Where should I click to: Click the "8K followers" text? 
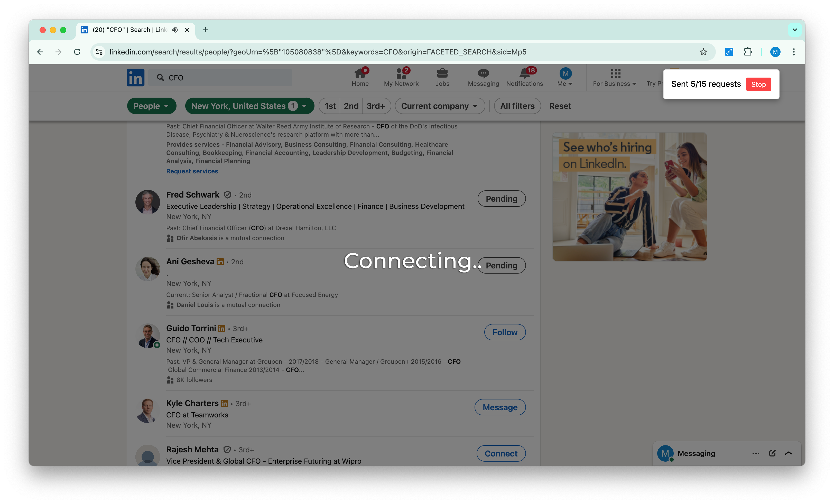point(194,380)
